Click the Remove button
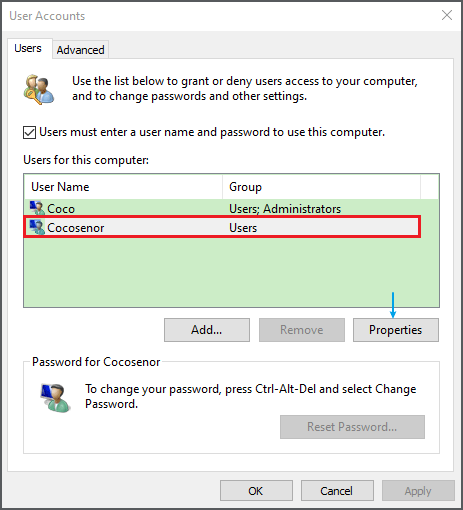 coord(302,330)
